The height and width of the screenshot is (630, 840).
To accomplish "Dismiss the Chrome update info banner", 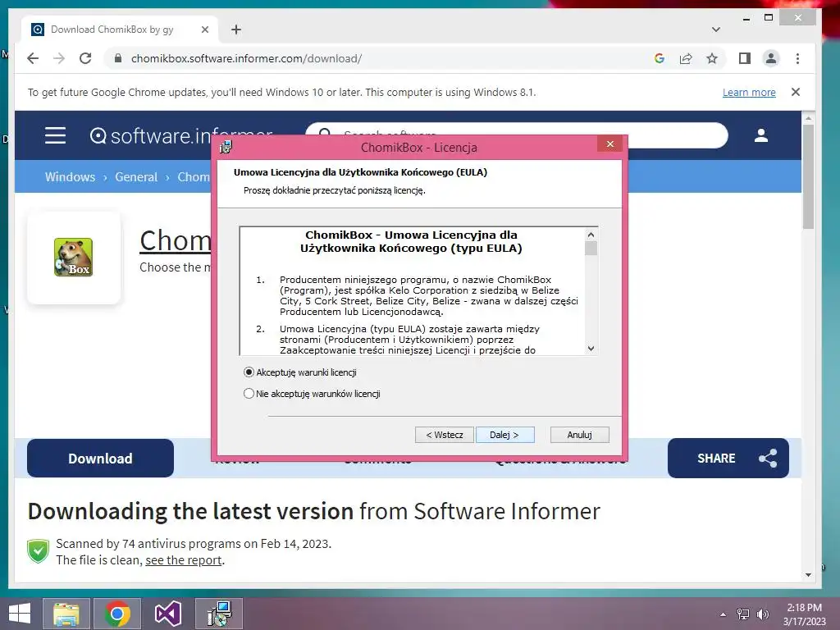I will point(796,92).
